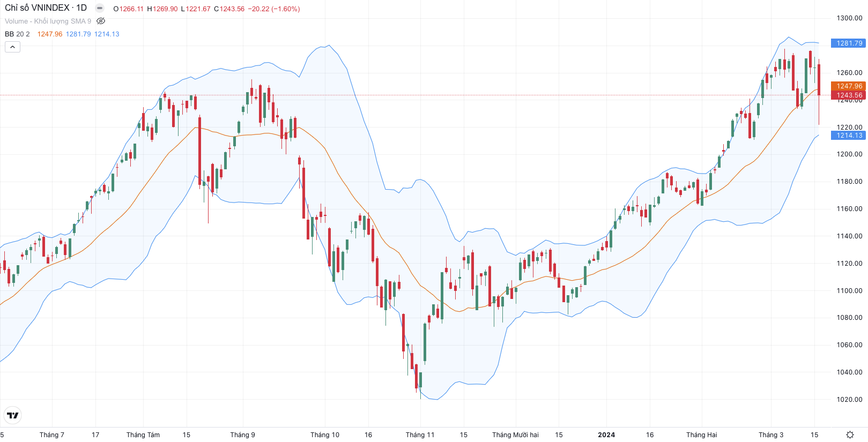868x442 pixels.
Task: Click the open price O1266.11
Action: pos(129,9)
